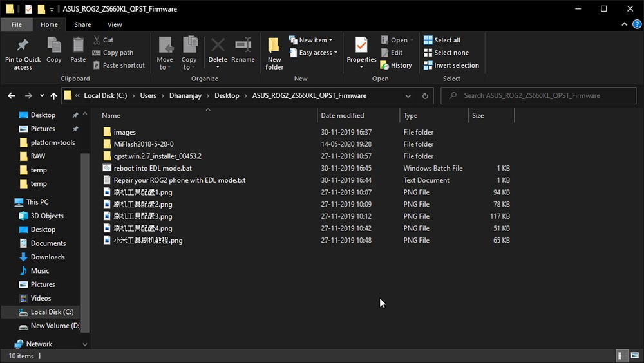This screenshot has width=644, height=363.
Task: Click the Cut scissors option
Action: click(x=103, y=40)
